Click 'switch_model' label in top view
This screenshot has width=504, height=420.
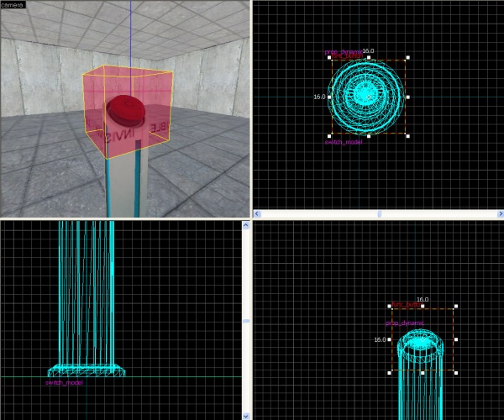[344, 142]
